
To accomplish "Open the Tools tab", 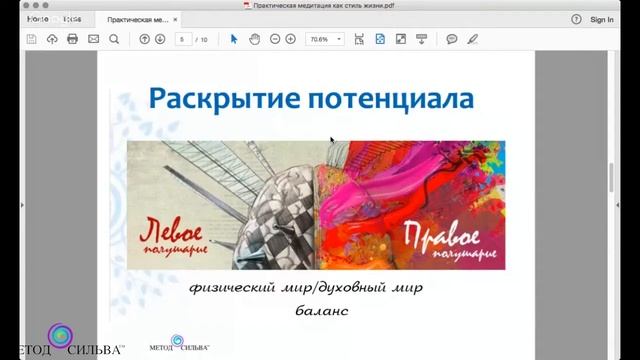I will [x=72, y=19].
